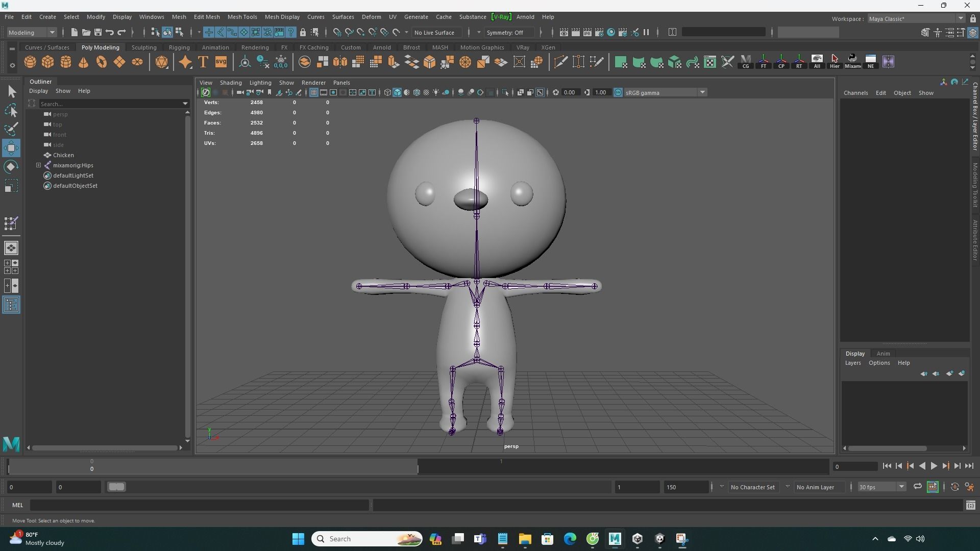Click the FT freeze transform shelf button

point(763,62)
